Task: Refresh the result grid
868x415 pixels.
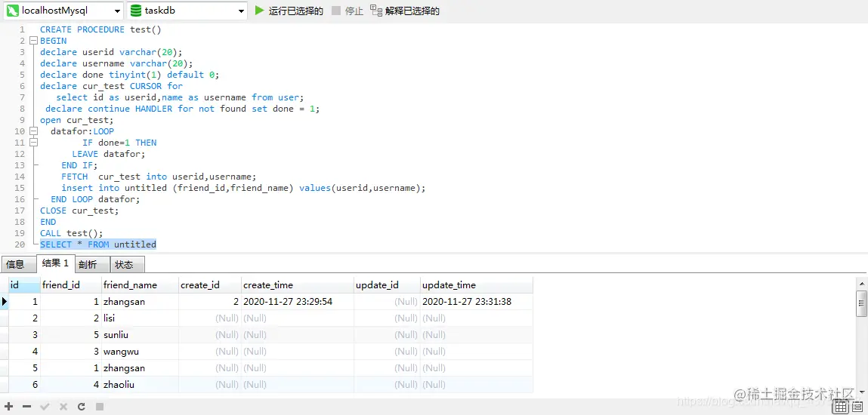Action: (x=82, y=407)
